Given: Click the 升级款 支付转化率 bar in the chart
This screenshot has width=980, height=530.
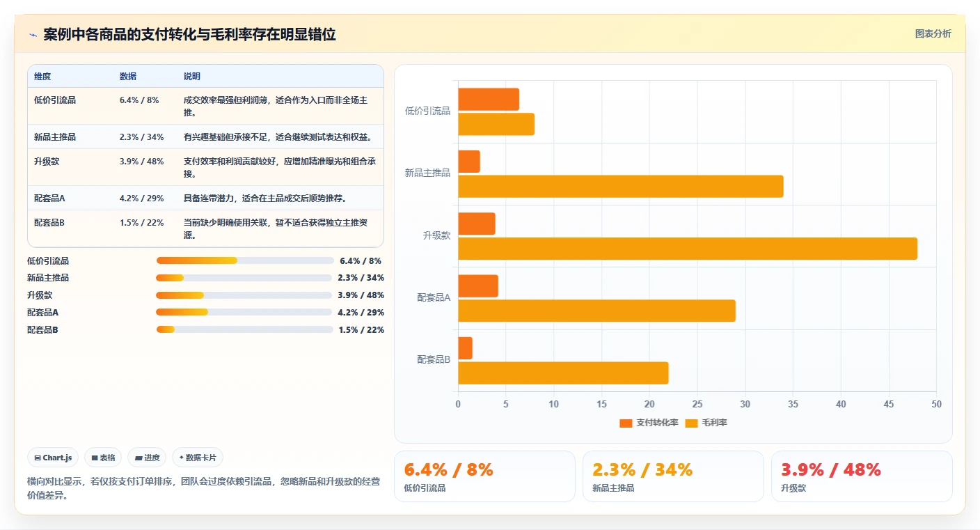Looking at the screenshot, I should 477,224.
